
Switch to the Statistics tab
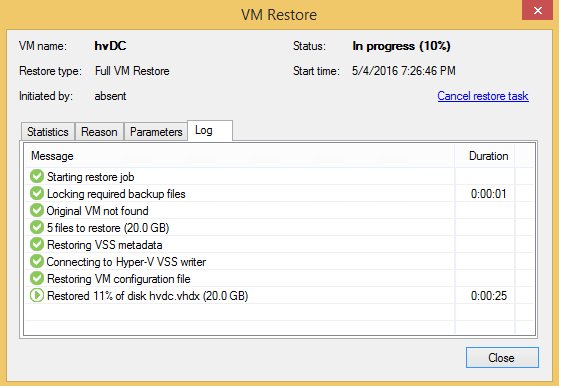tap(48, 132)
